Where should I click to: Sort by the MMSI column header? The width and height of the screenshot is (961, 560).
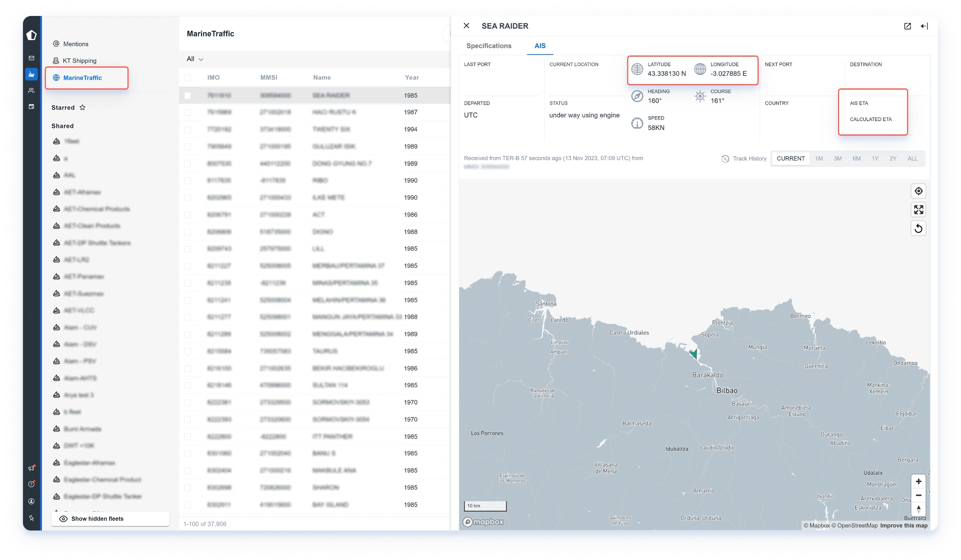tap(269, 78)
